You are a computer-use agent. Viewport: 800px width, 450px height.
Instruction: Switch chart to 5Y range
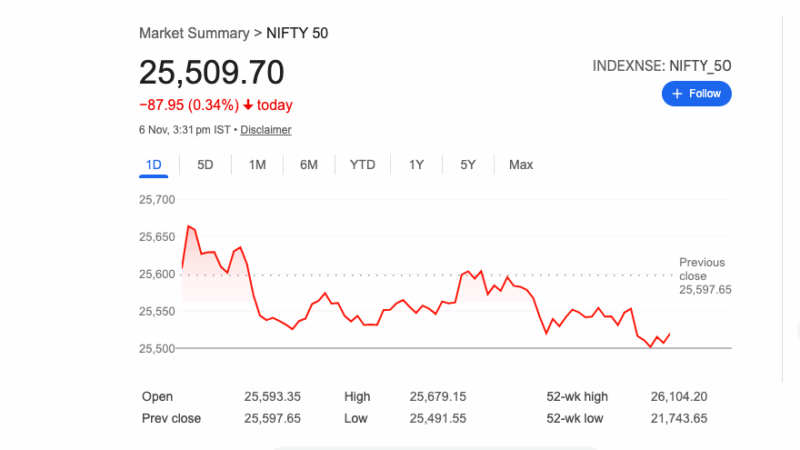pos(468,165)
